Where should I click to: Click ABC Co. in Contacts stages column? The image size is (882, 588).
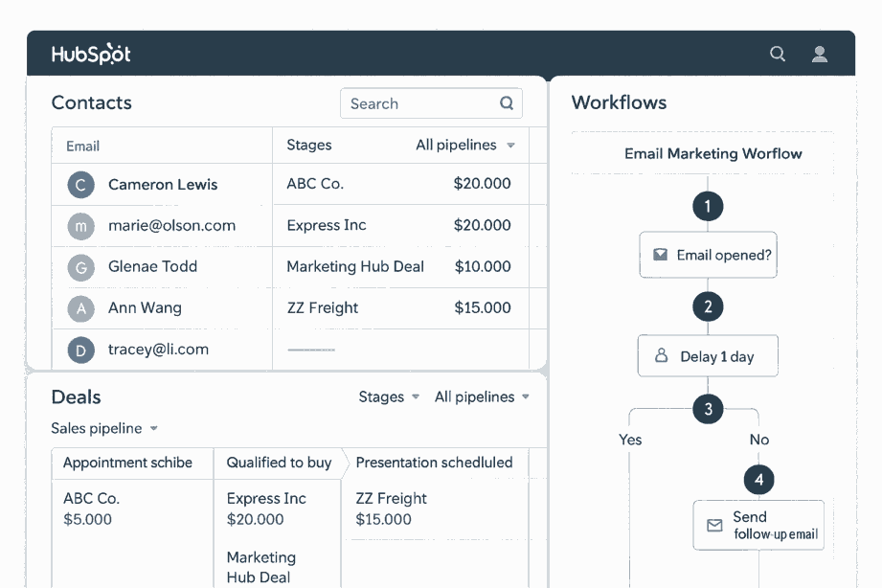click(315, 184)
